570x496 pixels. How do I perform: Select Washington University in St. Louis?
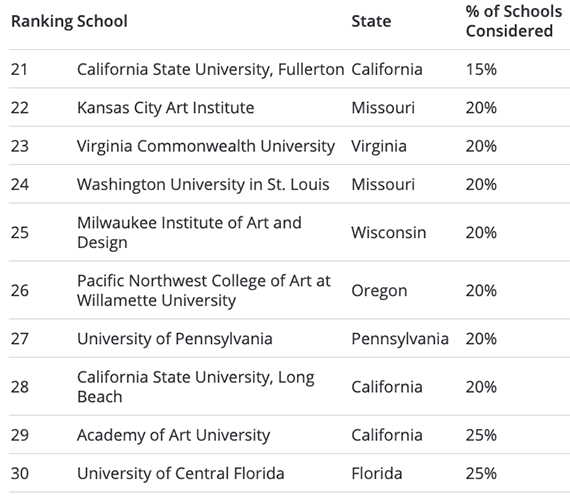(x=203, y=185)
